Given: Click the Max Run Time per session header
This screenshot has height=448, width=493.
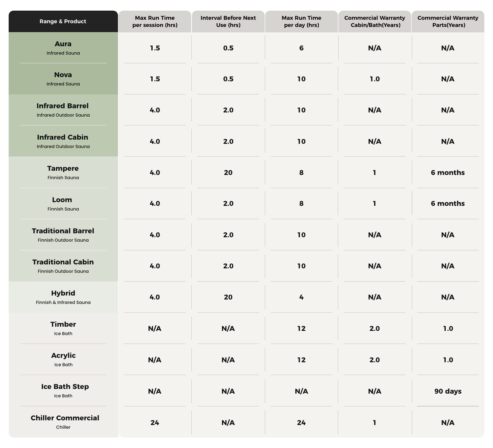Looking at the screenshot, I should (x=155, y=21).
